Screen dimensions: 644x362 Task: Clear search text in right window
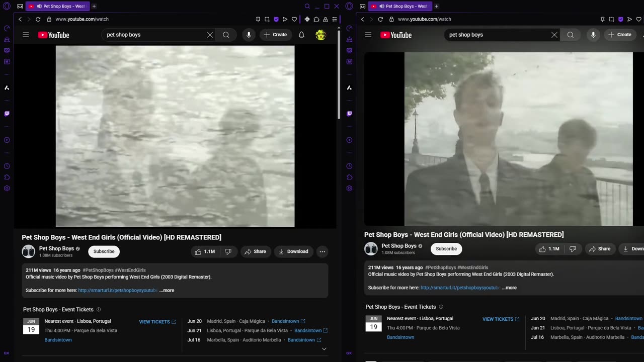554,35
